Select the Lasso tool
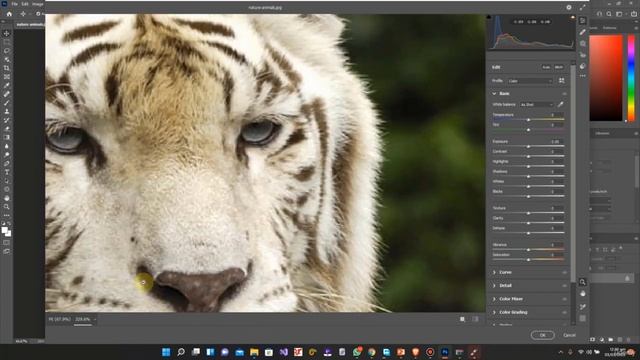The width and height of the screenshot is (640, 360). 7,51
